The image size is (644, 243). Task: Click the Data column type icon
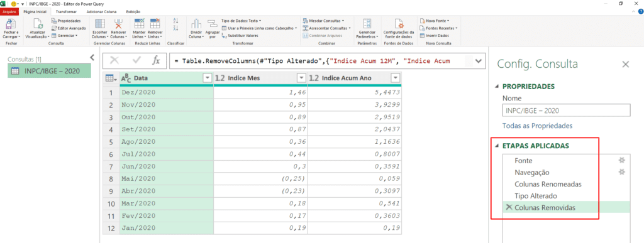point(126,78)
